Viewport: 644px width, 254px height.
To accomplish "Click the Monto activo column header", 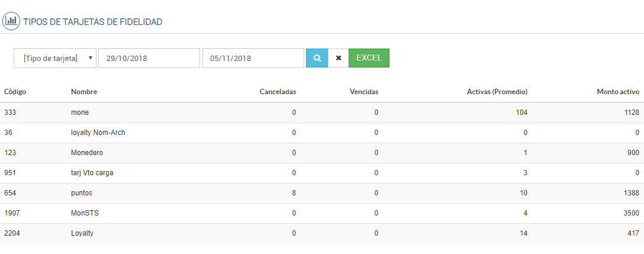I will (x=618, y=92).
